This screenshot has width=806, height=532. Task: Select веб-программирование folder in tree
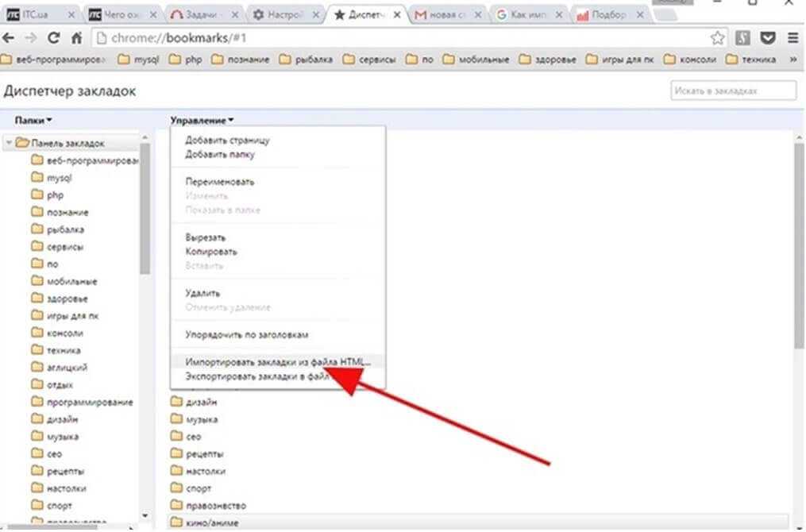click(x=85, y=160)
